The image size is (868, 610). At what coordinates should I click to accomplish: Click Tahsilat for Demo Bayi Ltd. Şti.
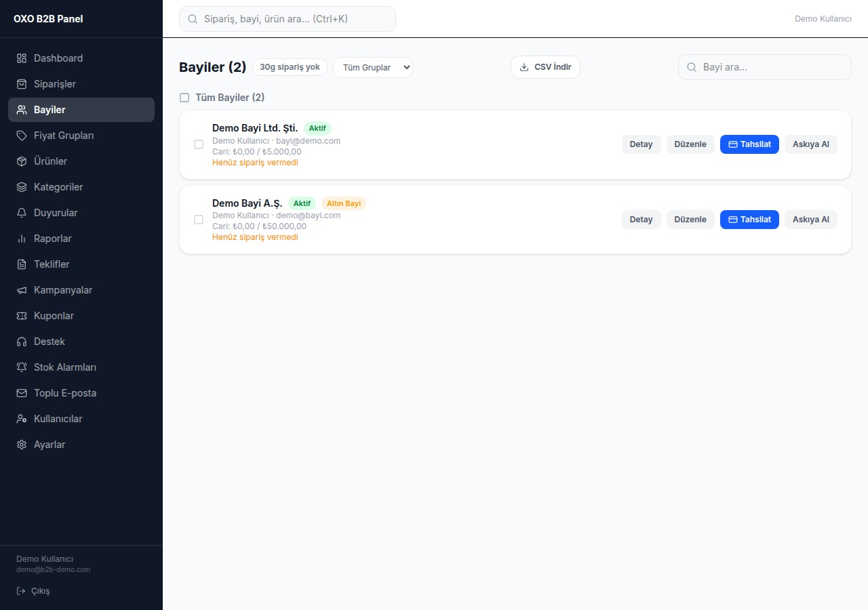(x=749, y=144)
